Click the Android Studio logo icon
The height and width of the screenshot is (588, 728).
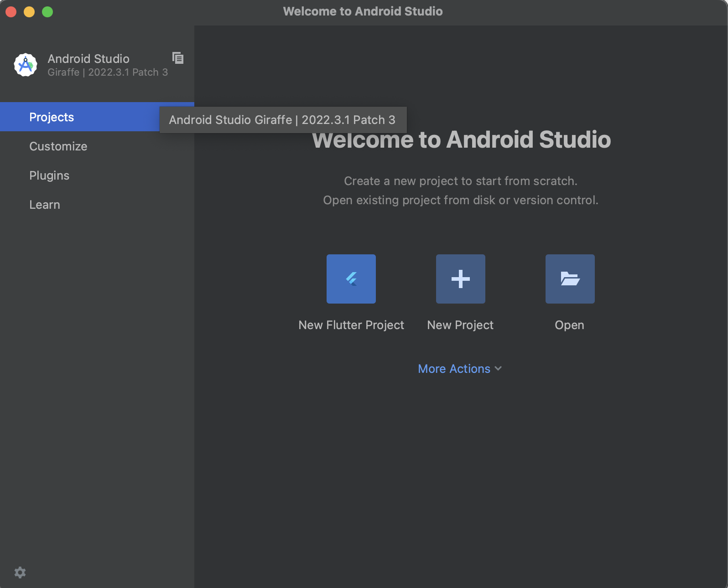[26, 65]
